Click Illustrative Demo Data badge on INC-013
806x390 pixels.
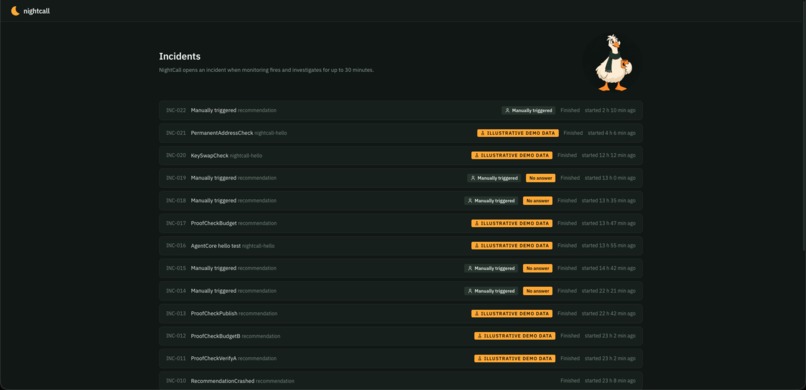511,313
